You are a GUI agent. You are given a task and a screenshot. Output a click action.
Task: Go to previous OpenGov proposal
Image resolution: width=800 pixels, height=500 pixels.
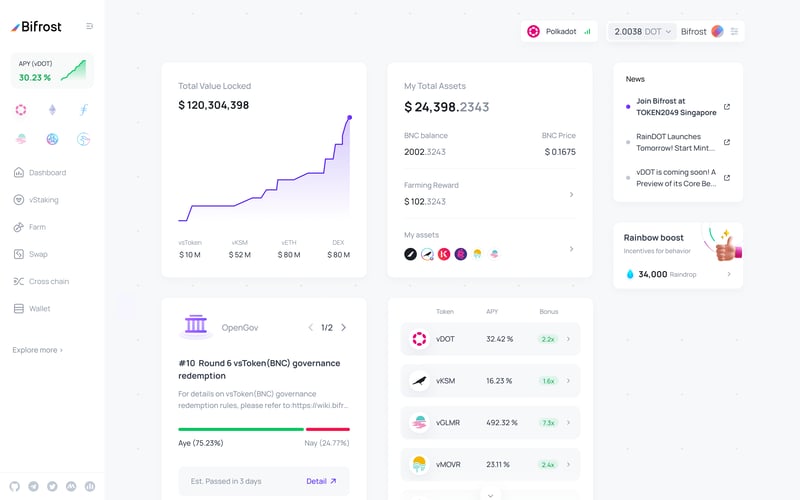[x=310, y=328]
